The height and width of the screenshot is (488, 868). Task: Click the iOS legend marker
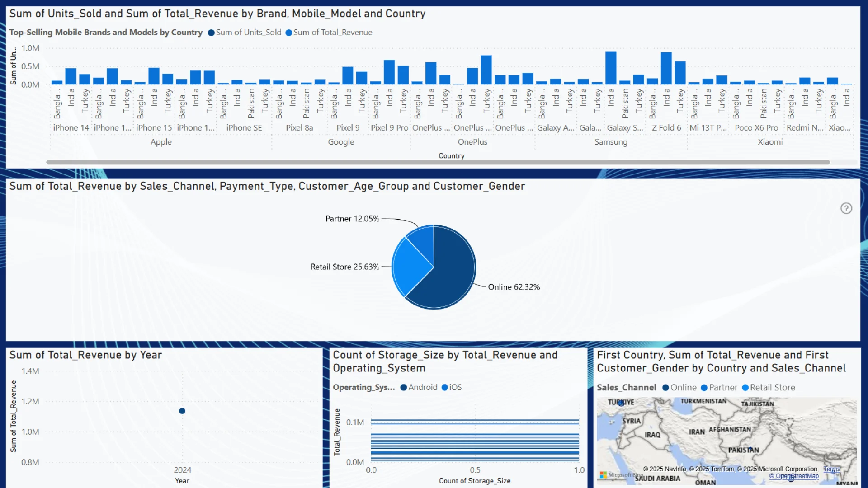click(444, 387)
